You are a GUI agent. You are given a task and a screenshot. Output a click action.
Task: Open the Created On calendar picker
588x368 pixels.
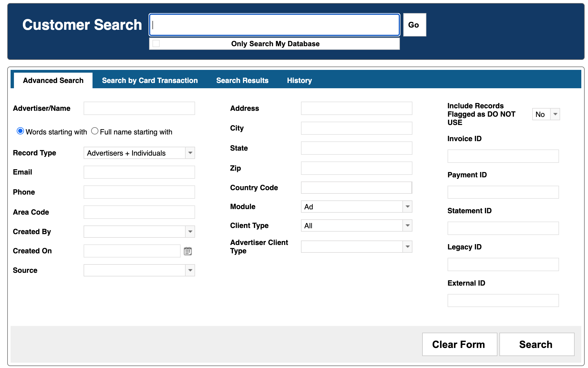pos(188,251)
